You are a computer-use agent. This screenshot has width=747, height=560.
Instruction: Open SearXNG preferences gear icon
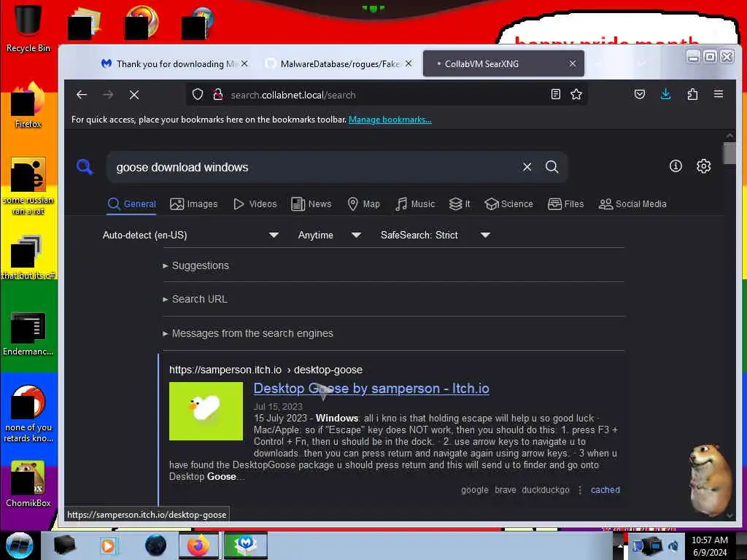click(704, 166)
